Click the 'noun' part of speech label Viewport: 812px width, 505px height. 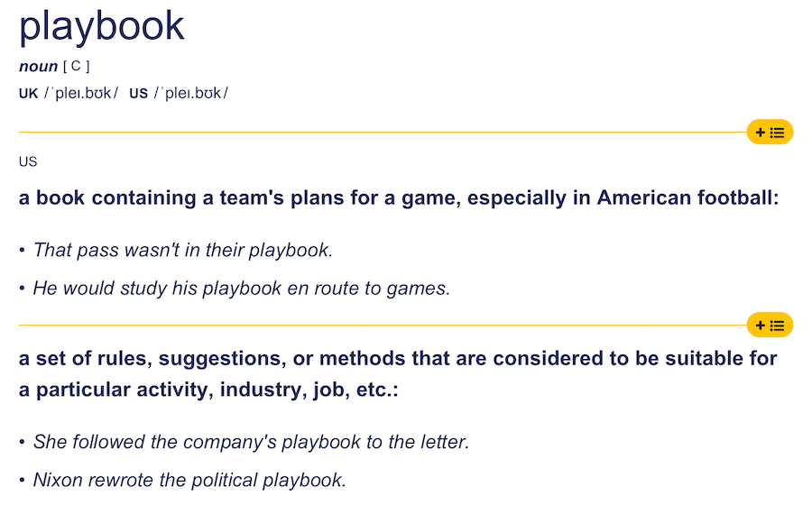[38, 66]
